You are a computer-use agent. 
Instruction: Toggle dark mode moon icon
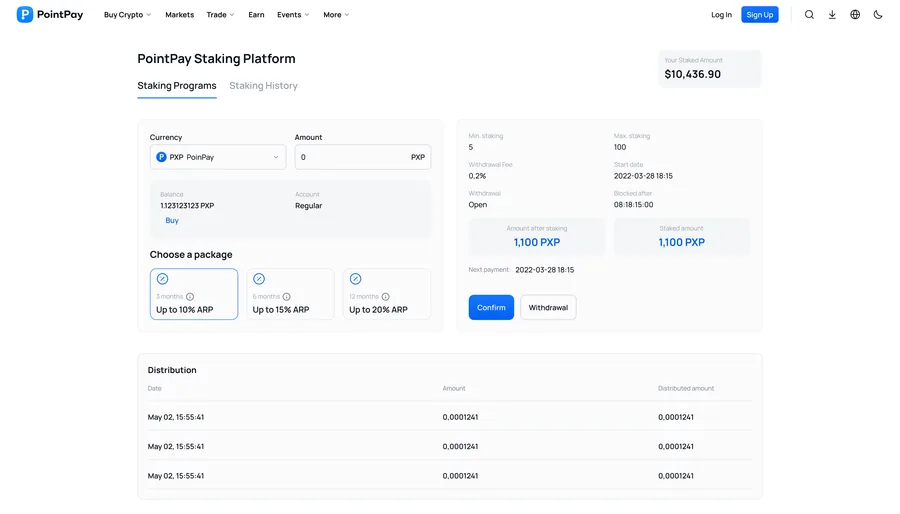878,15
